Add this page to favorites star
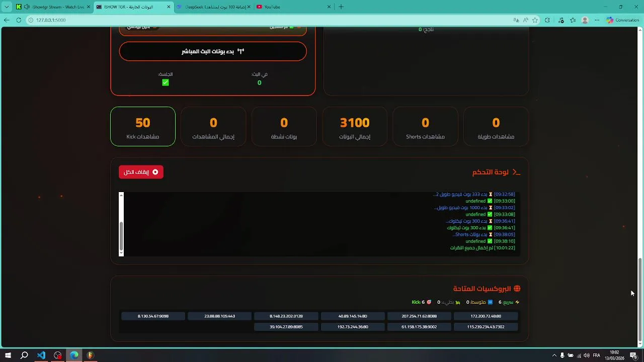This screenshot has height=362, width=644. [535, 20]
